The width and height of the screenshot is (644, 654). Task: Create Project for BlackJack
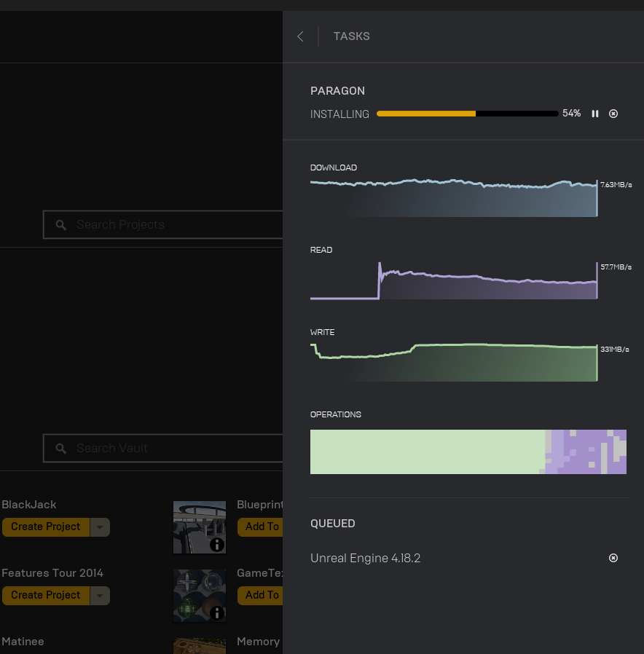46,527
